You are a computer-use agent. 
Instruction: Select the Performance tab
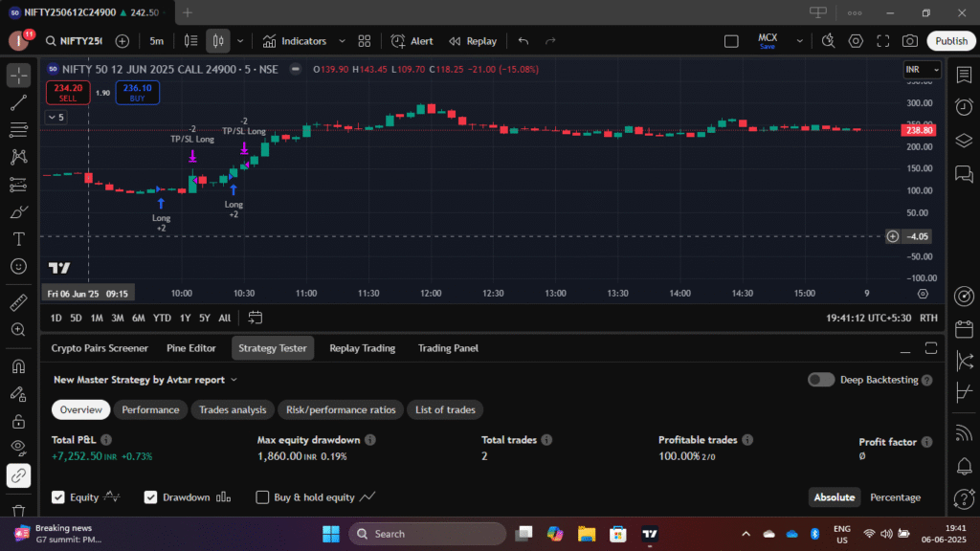[x=150, y=409]
